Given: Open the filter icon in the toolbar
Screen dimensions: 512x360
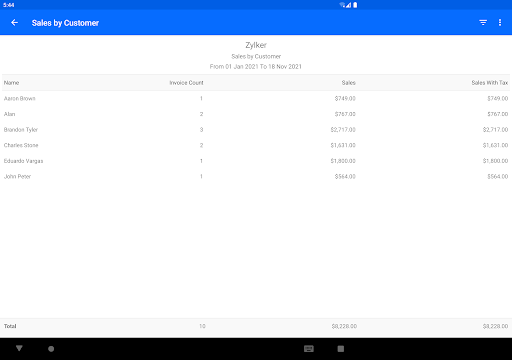Looking at the screenshot, I should 483,22.
